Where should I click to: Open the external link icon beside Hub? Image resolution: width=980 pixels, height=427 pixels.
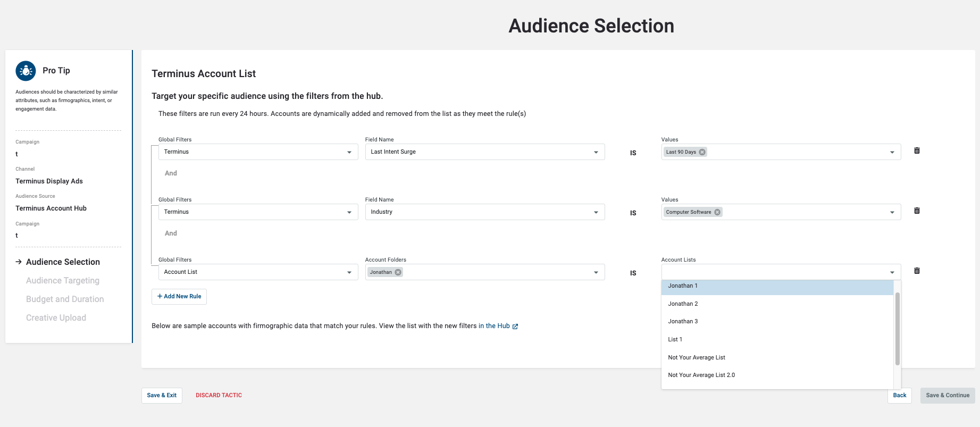tap(515, 326)
